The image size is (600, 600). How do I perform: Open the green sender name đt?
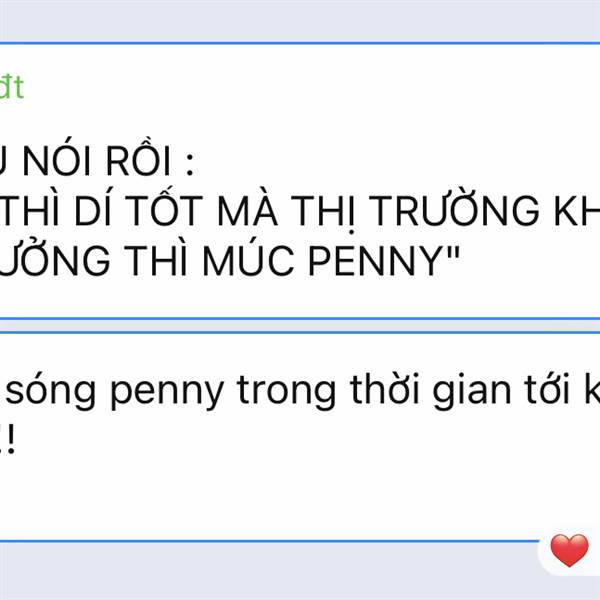click(x=11, y=88)
